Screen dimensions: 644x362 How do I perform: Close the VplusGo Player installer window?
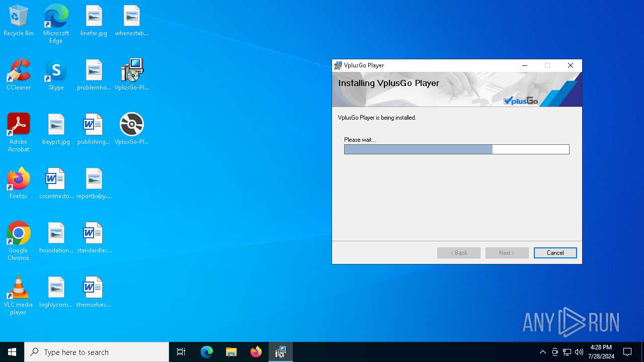(571, 65)
